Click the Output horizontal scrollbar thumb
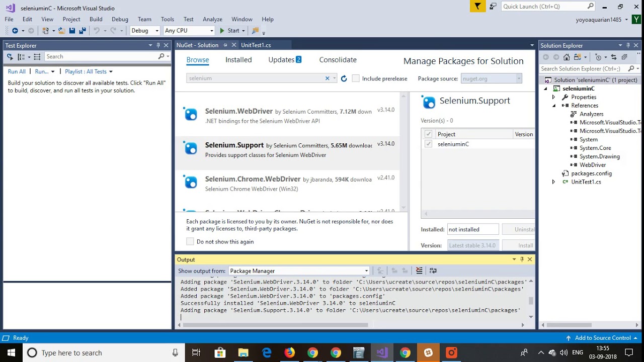 click(275, 325)
